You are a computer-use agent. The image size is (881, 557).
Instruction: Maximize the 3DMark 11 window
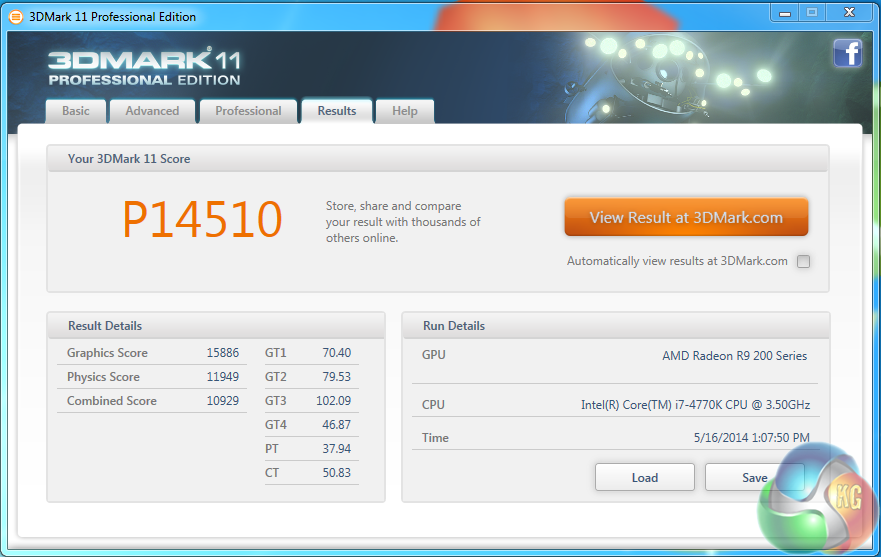click(812, 12)
